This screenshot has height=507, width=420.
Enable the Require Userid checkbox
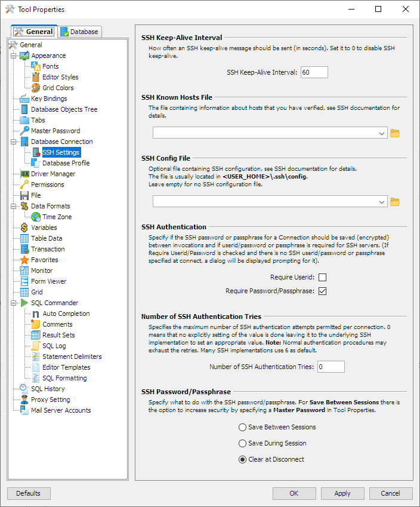323,278
